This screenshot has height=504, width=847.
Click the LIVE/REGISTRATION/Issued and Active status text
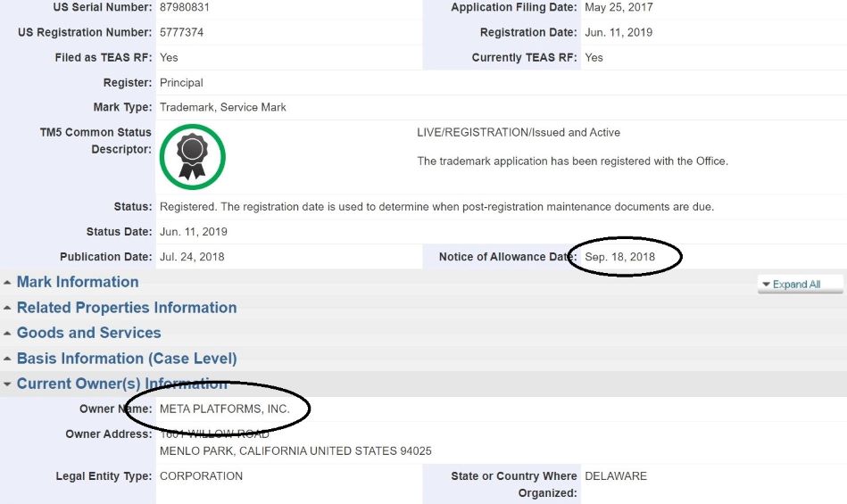(x=519, y=132)
